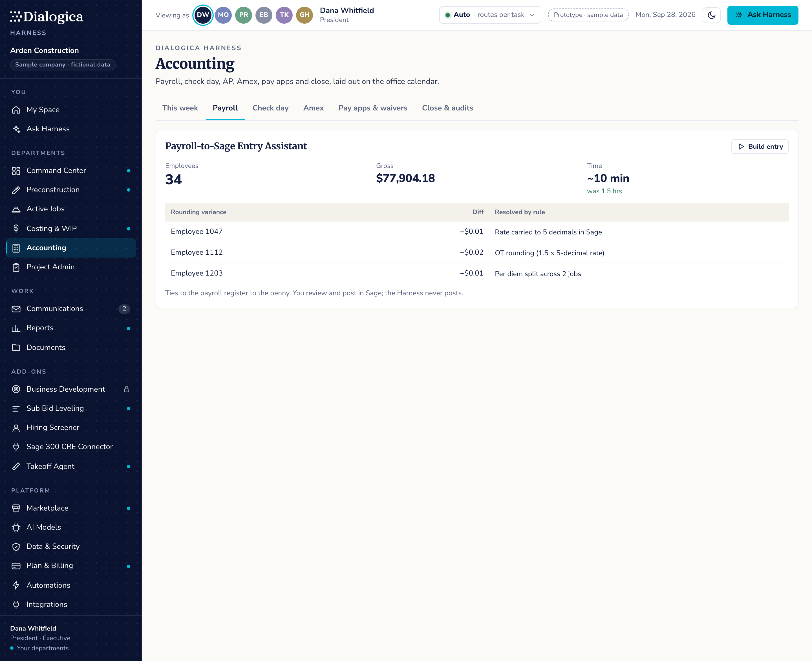The image size is (812, 661).
Task: Open Reports bar-chart icon
Action: (x=16, y=328)
